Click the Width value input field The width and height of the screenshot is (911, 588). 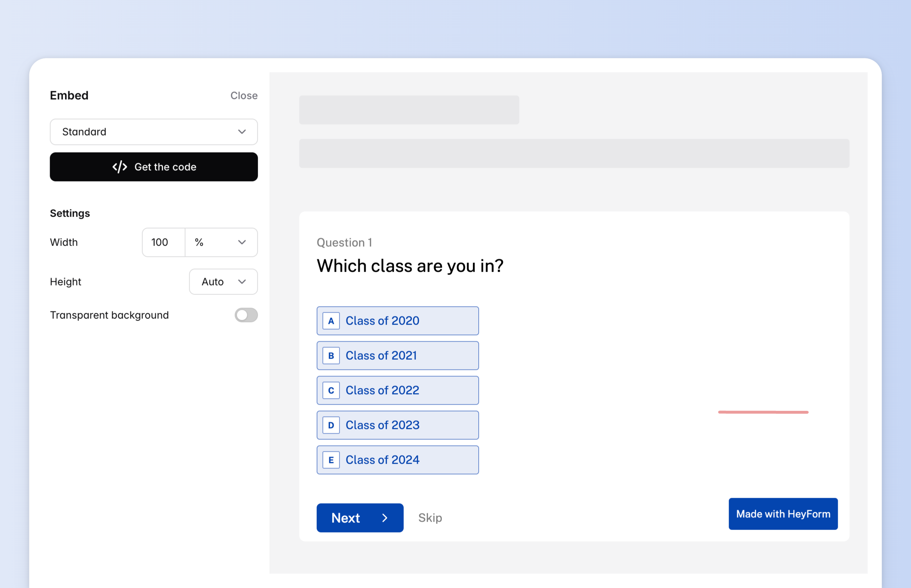coord(163,242)
